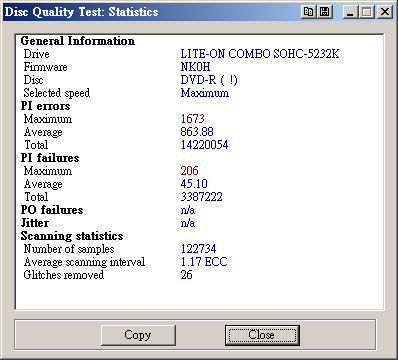
Task: Click PI errors maximum value 1673
Action: [x=193, y=119]
